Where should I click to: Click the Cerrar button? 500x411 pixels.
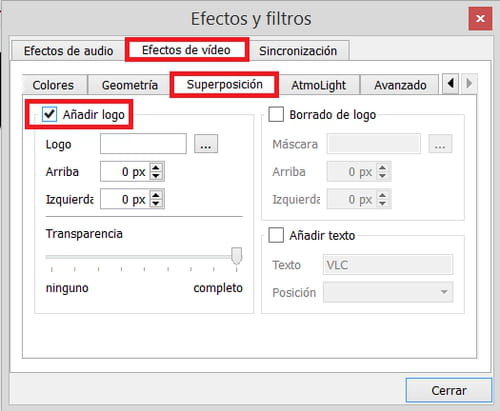(x=449, y=390)
